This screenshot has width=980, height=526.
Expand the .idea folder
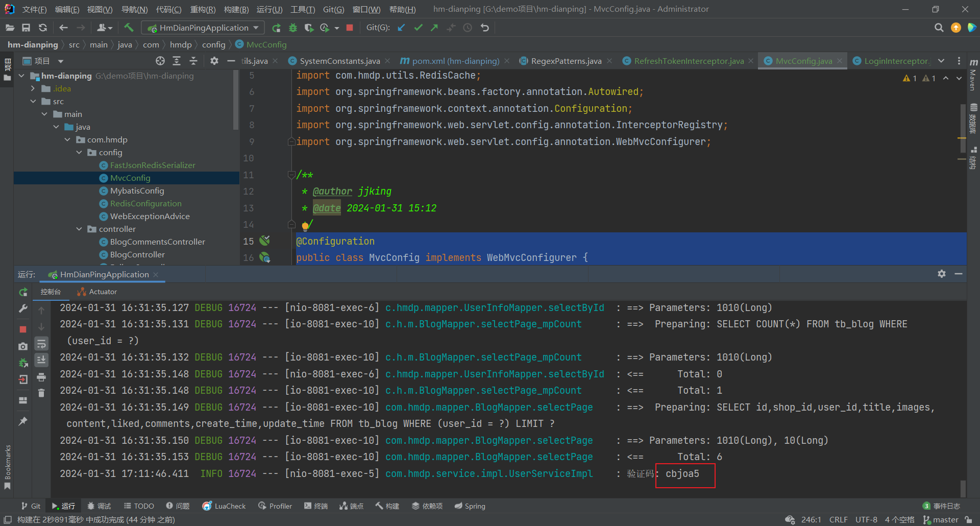click(x=33, y=88)
